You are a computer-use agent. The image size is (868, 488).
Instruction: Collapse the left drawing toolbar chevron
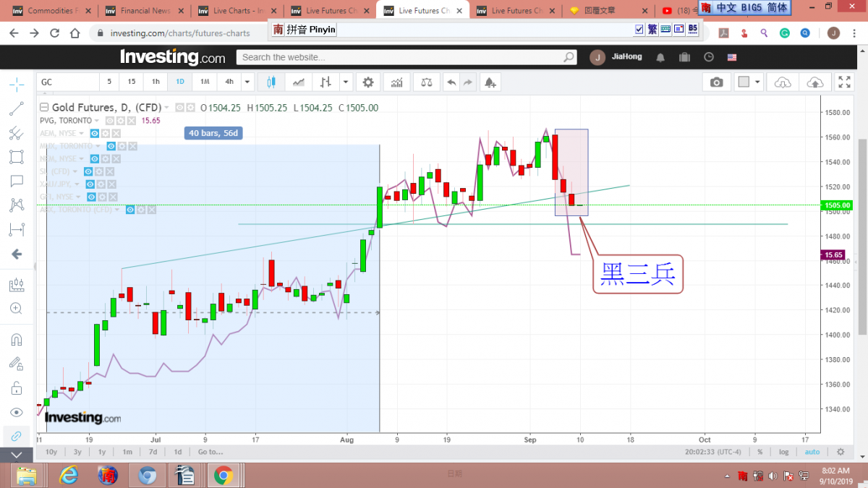(17, 455)
